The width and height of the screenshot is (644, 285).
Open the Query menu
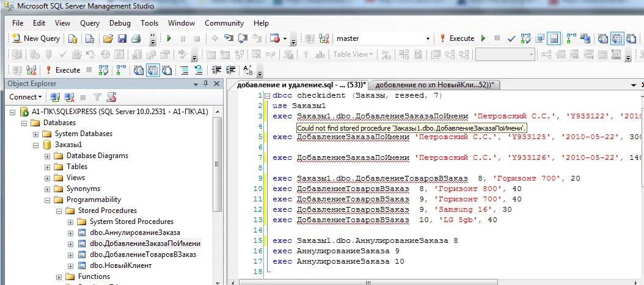(90, 23)
